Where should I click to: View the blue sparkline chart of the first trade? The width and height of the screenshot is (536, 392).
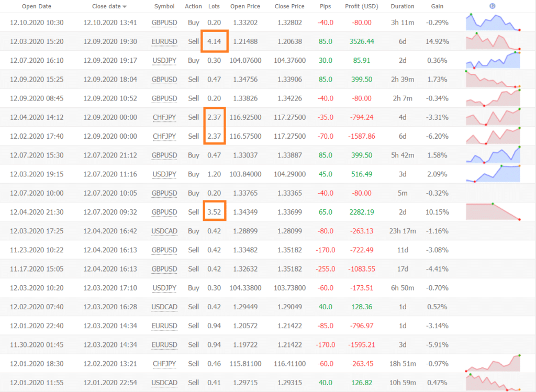(x=493, y=23)
